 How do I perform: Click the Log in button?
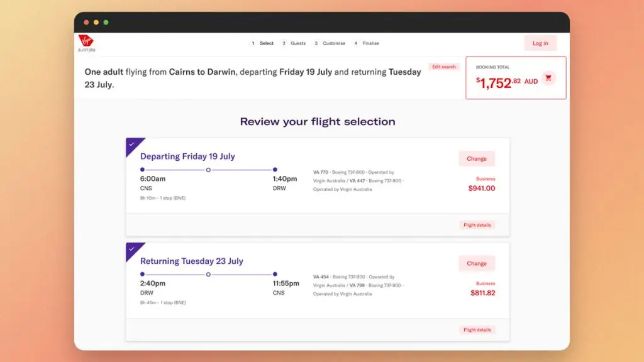pyautogui.click(x=540, y=43)
